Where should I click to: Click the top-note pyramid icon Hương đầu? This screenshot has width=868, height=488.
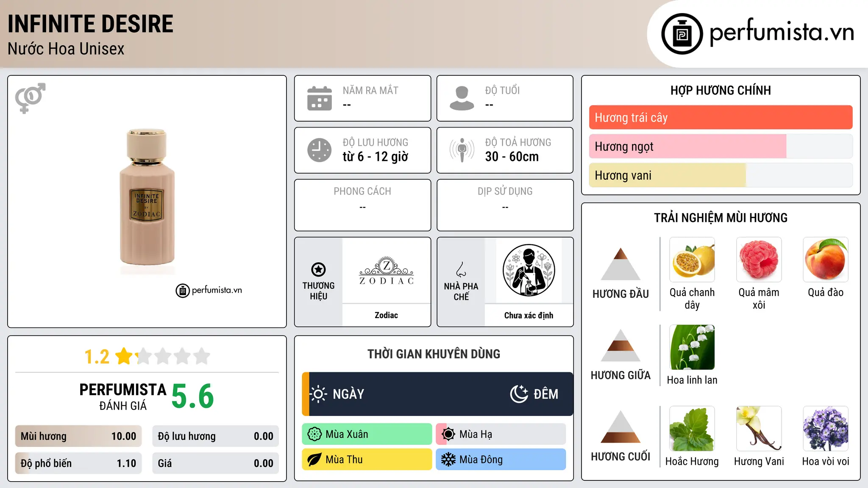click(620, 263)
